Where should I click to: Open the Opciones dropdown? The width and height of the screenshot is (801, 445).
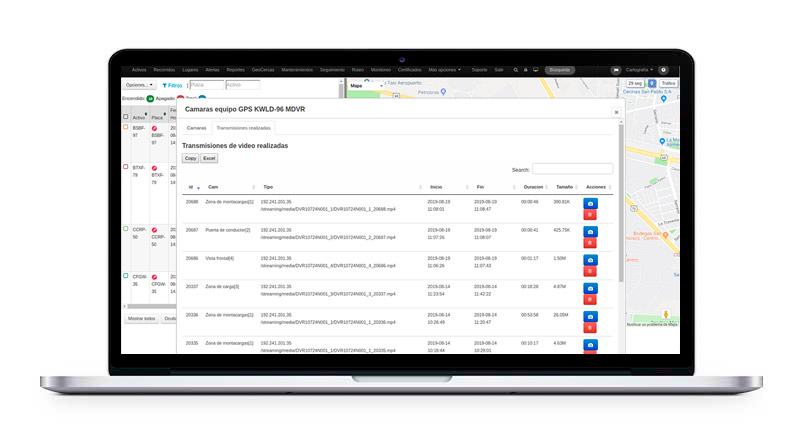(x=139, y=85)
